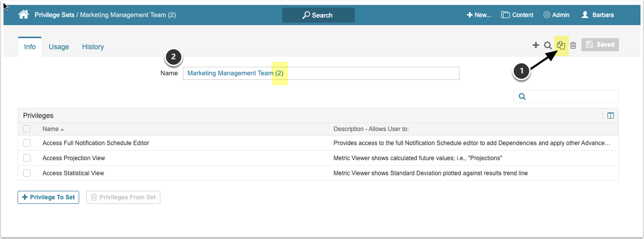
Task: Switch to the Usage tab
Action: [x=59, y=47]
